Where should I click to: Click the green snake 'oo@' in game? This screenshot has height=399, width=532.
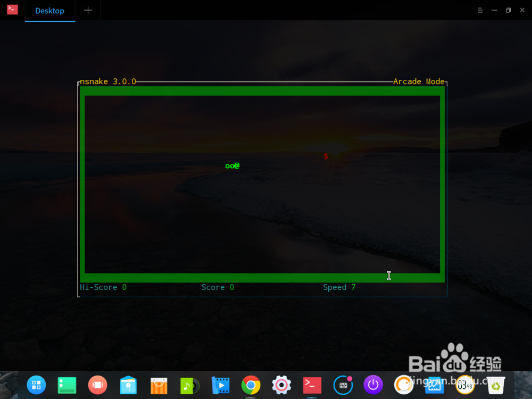232,165
